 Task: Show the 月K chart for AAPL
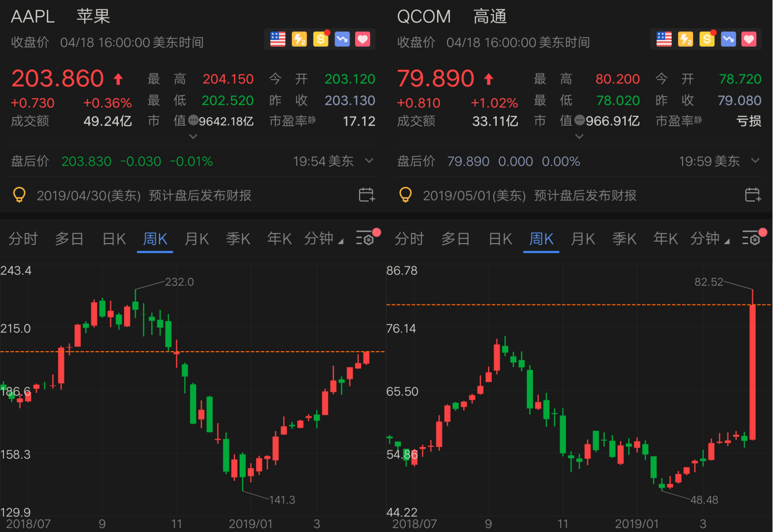pos(196,239)
